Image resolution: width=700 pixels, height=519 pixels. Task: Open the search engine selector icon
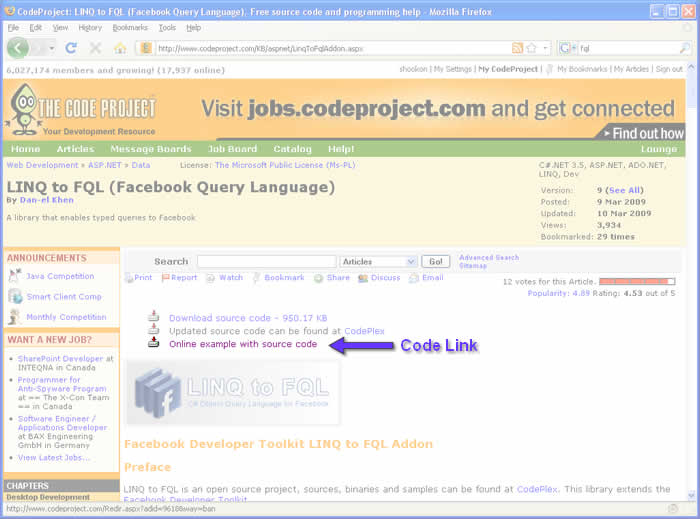[567, 48]
